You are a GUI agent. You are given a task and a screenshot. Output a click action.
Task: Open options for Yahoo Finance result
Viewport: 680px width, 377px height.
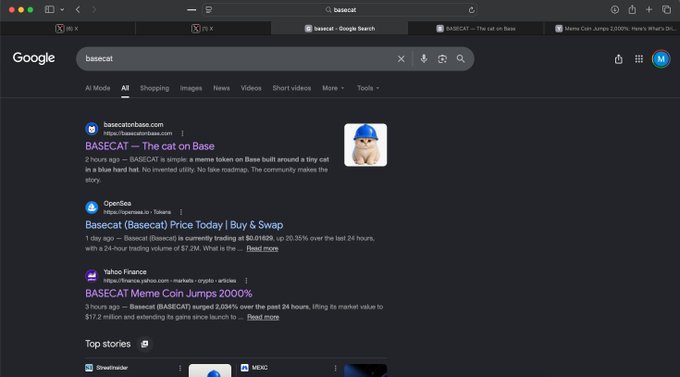coord(246,281)
